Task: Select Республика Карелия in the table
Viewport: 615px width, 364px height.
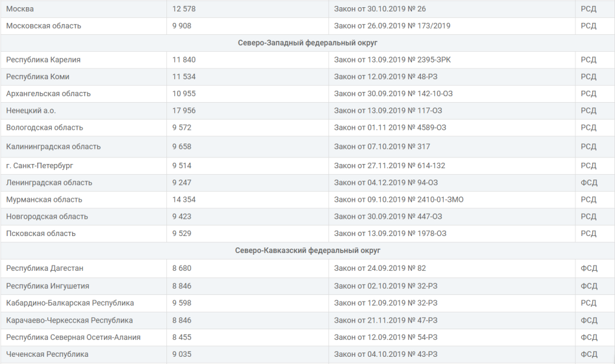Action: tap(43, 59)
